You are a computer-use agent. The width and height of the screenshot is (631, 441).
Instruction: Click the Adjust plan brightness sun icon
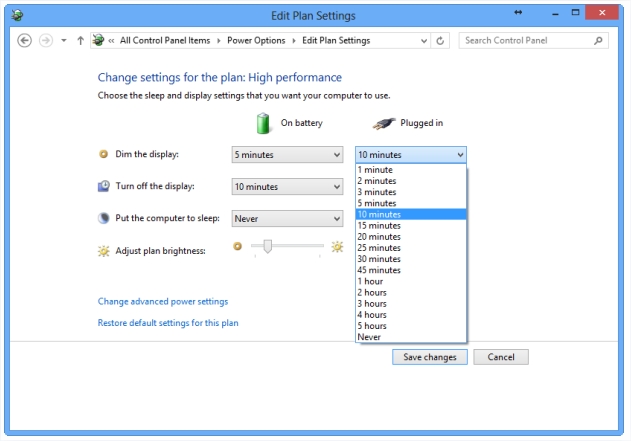click(x=103, y=251)
